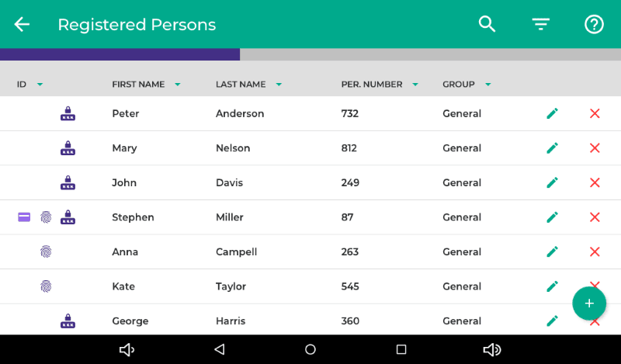Viewport: 621px width, 364px height.
Task: Edit George Harris with the pencil icon
Action: click(x=552, y=321)
